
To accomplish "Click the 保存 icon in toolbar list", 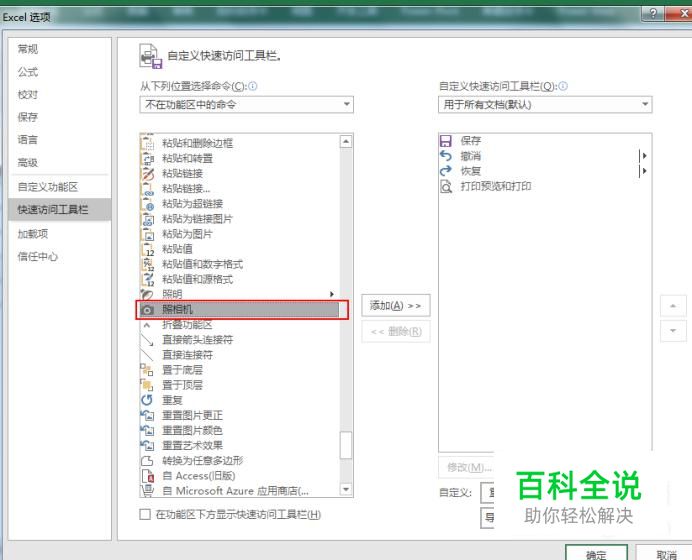I will pyautogui.click(x=446, y=141).
